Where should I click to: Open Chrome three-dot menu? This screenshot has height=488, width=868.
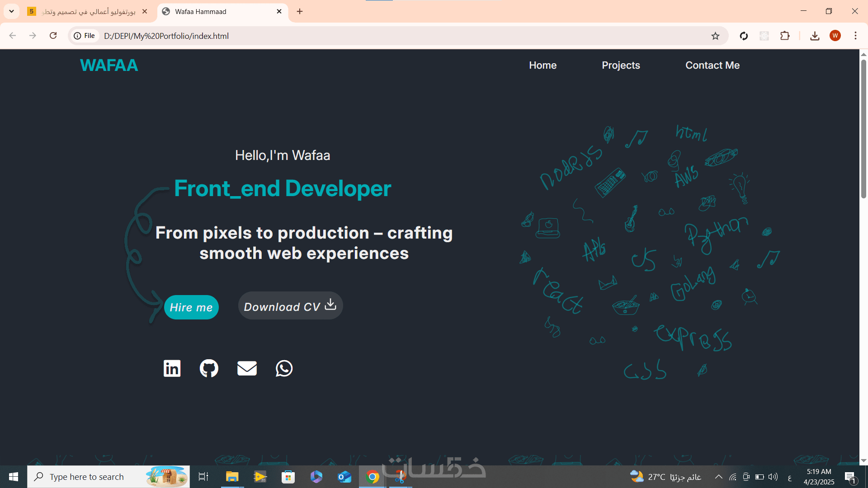(855, 36)
